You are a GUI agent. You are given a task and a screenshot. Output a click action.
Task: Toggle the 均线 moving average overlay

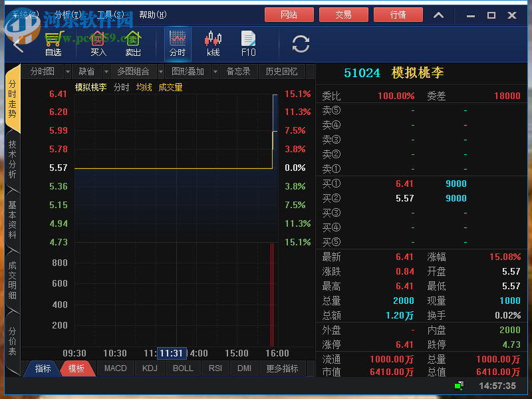(144, 86)
